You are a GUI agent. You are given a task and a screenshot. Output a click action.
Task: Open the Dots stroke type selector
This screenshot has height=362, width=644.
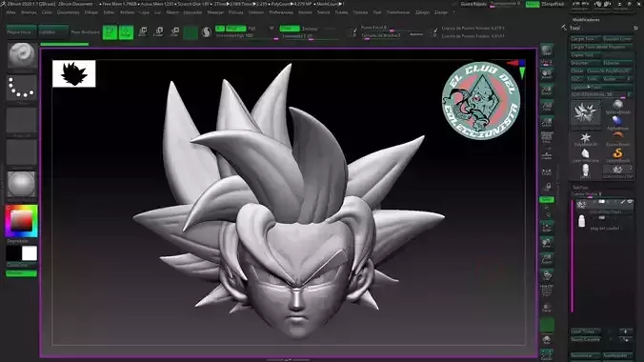pos(21,88)
